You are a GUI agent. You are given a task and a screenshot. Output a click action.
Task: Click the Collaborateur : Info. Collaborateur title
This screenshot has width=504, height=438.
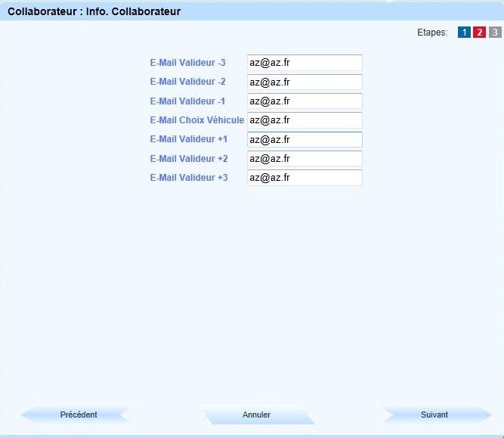[x=94, y=12]
